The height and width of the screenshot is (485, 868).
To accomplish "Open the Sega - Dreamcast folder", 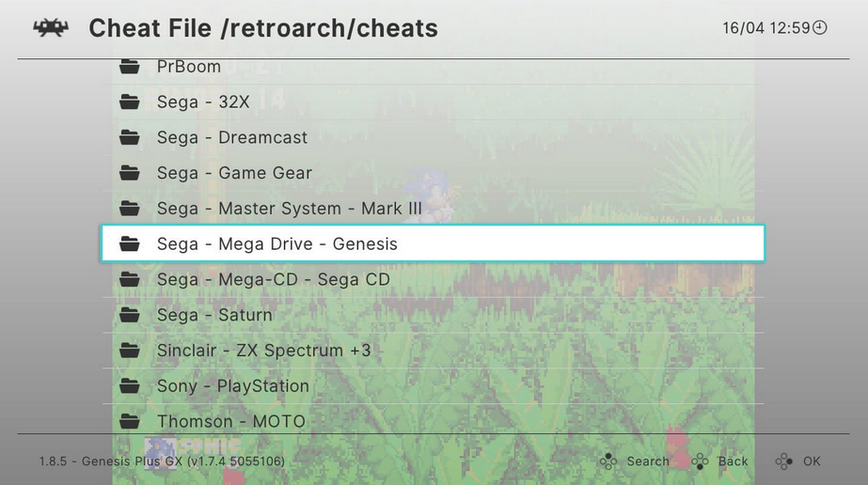I will tap(434, 137).
